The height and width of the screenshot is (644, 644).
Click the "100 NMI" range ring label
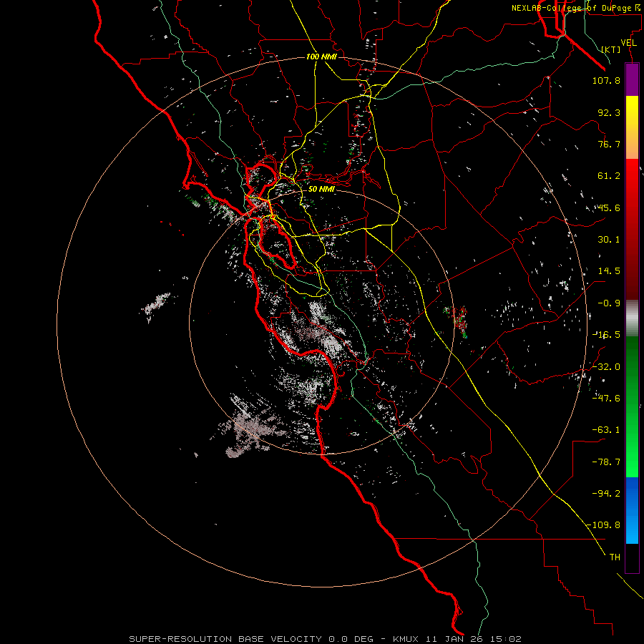321,57
